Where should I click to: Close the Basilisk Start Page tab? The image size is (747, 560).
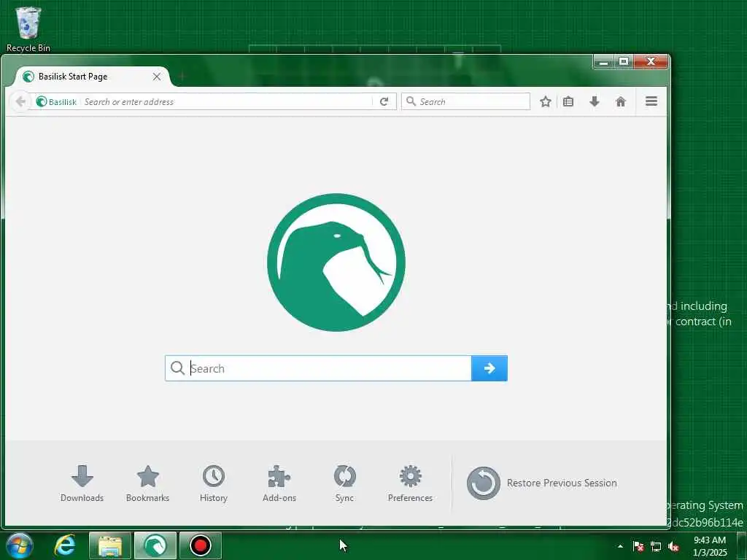[157, 77]
